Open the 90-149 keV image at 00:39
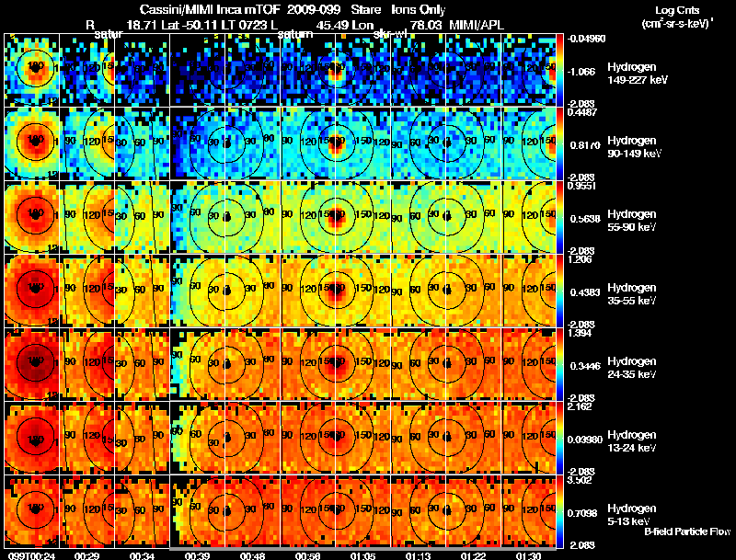Viewport: 736px width, 560px height. (197, 143)
